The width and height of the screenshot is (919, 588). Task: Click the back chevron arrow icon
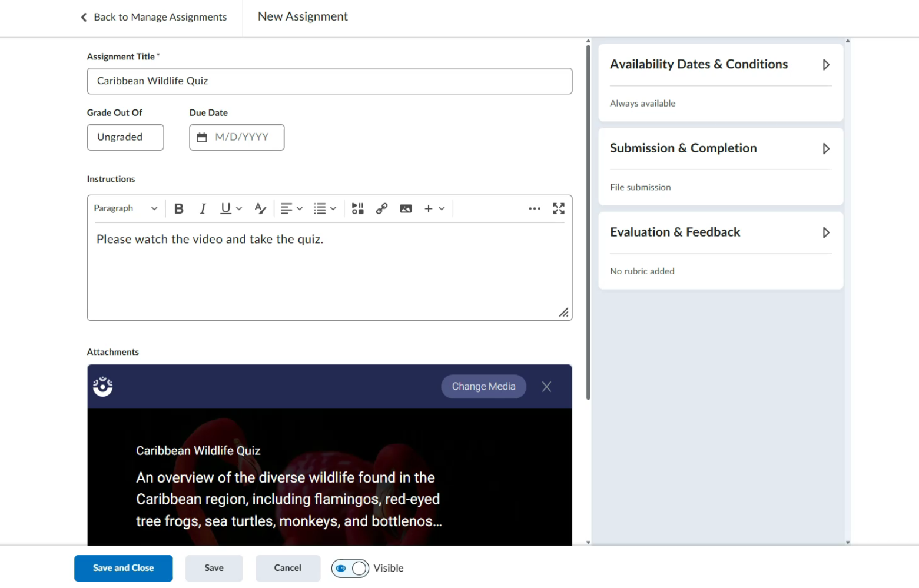84,17
